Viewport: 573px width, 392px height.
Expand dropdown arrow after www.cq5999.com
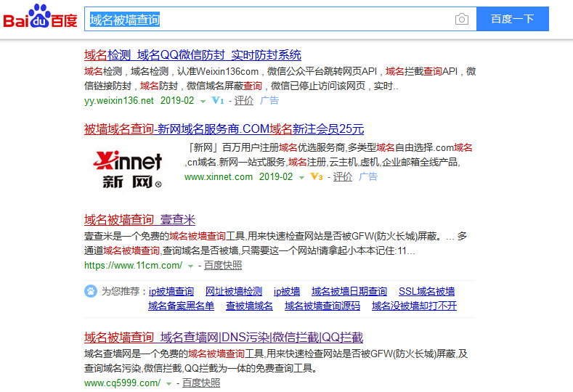(x=168, y=383)
